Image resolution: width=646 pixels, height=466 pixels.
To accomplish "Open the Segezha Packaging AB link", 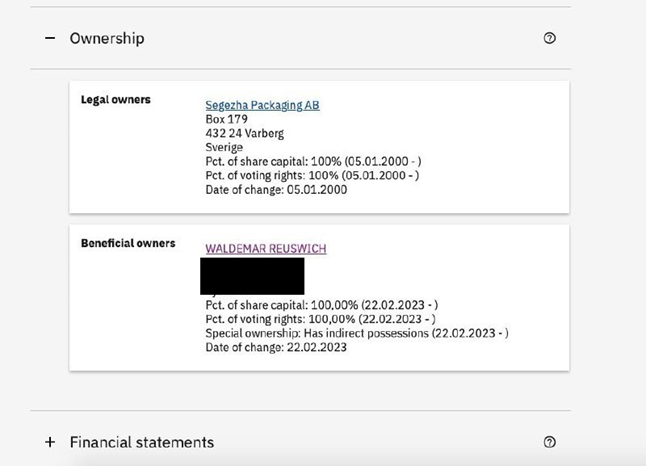I will tap(262, 105).
